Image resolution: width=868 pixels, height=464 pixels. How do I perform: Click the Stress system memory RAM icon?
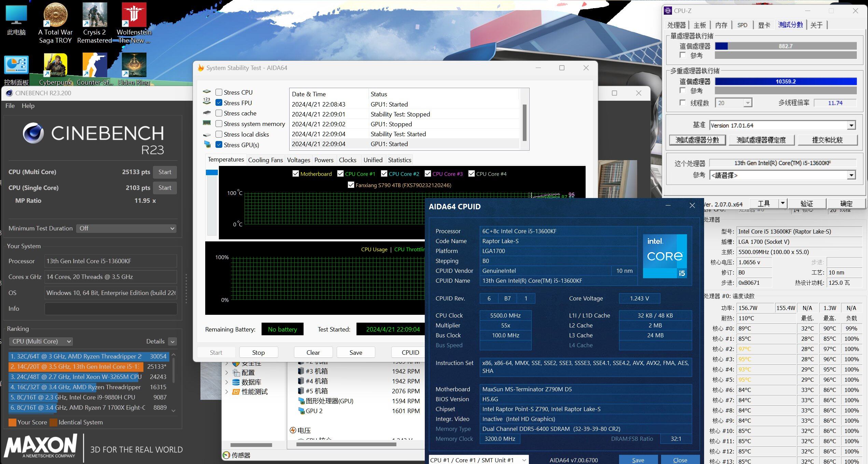pyautogui.click(x=207, y=123)
